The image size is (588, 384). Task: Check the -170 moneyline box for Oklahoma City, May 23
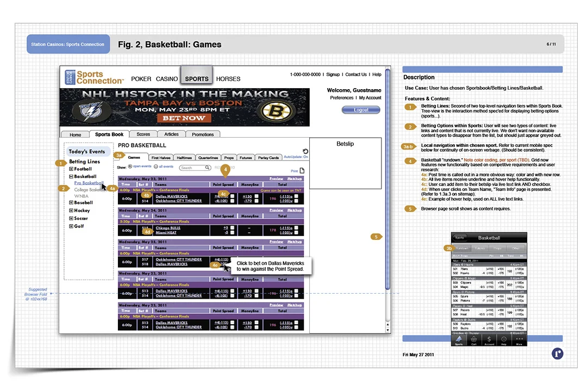click(257, 201)
